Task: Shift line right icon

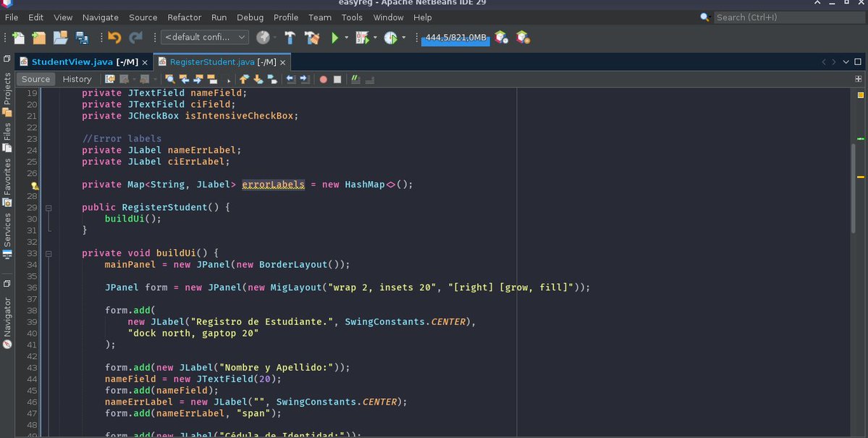Action: click(x=305, y=79)
